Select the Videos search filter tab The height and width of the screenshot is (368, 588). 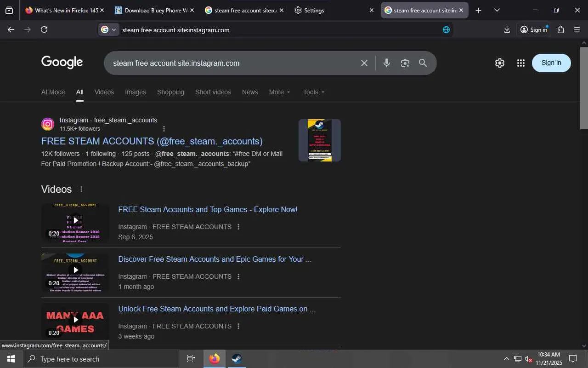(x=104, y=92)
